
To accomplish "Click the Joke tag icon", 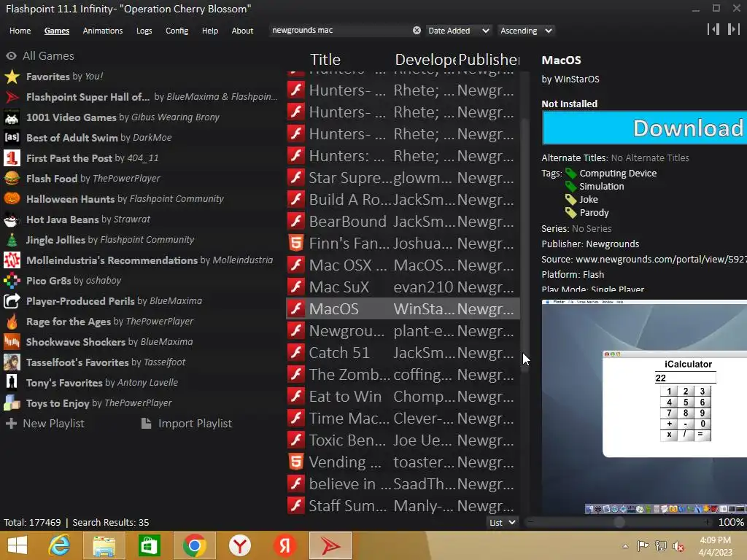I will 570,199.
